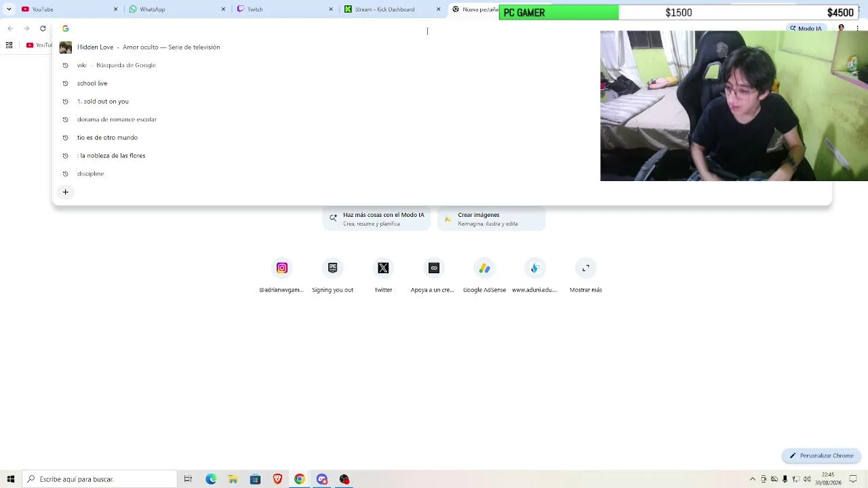The width and height of the screenshot is (868, 488).
Task: Click the taskbar clock showing 22:45
Action: click(828, 479)
